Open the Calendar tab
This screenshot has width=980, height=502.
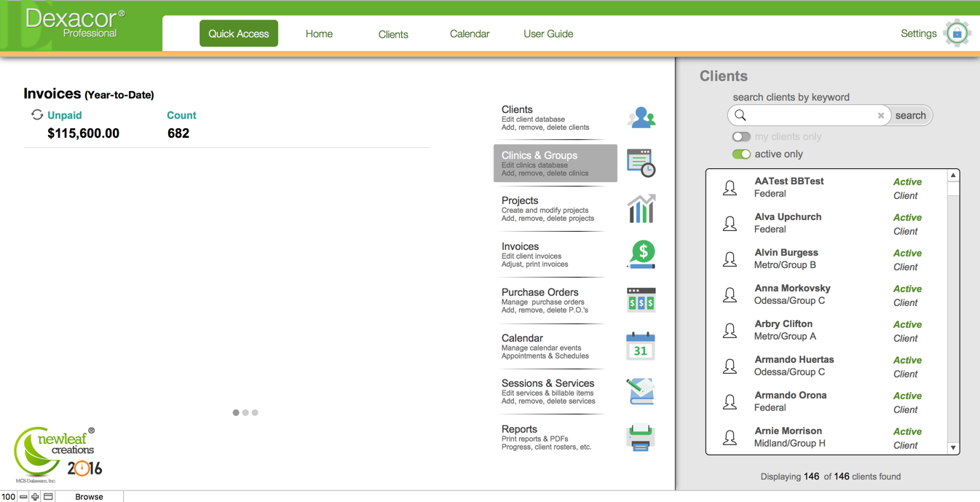(x=470, y=34)
